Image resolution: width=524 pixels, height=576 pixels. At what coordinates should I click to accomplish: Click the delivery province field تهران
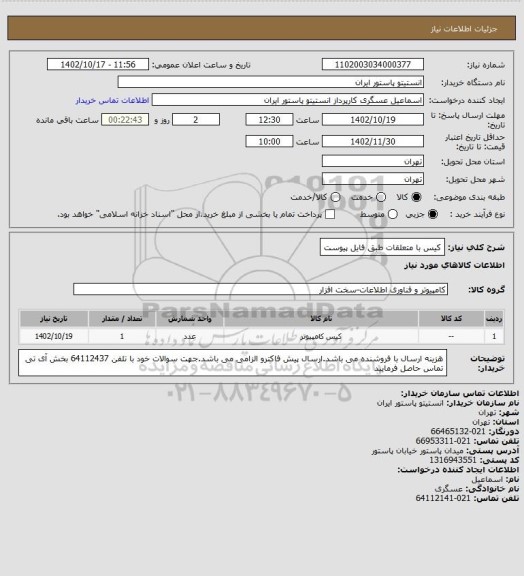373,161
